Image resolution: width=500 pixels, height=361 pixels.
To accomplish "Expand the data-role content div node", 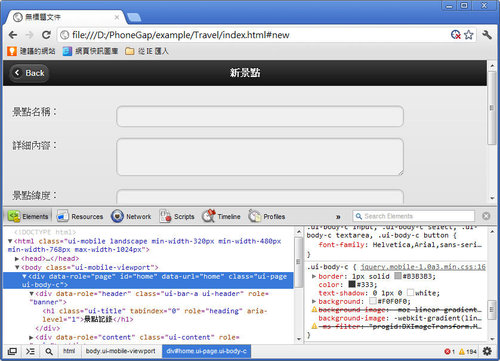I will coord(31,337).
